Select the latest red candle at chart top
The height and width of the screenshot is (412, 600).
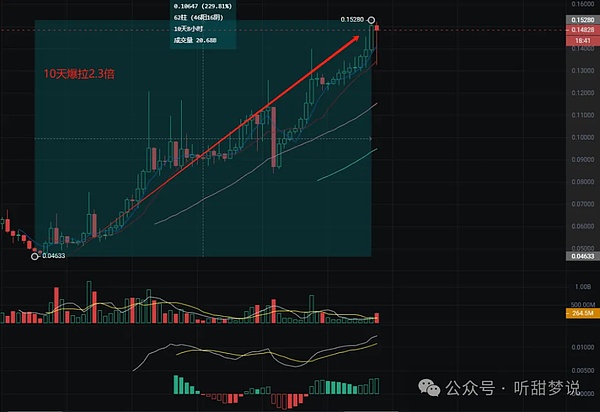377,40
